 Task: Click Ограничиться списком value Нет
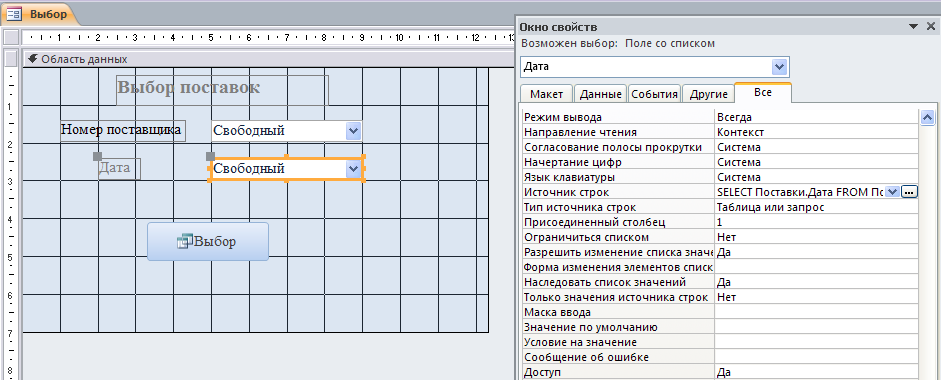pos(816,237)
